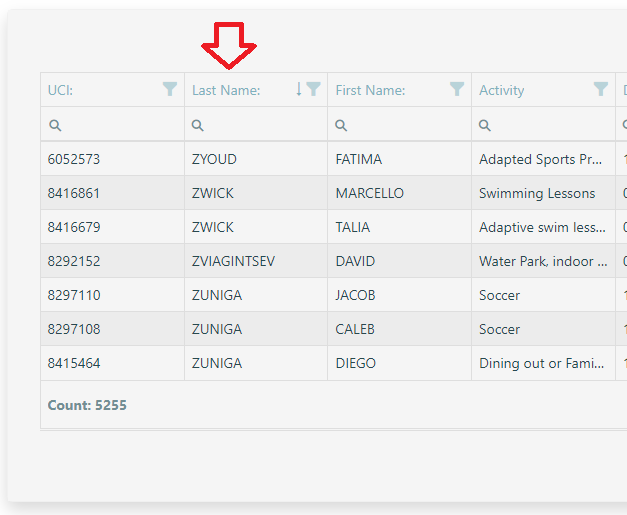
Task: Click the Last Name sort arrow icon
Action: coord(298,89)
